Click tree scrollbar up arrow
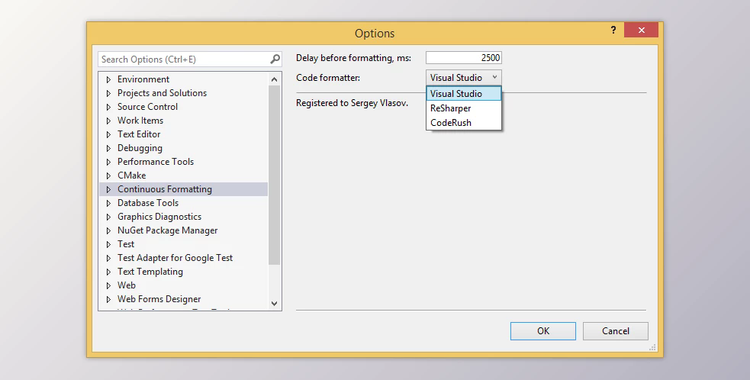The height and width of the screenshot is (380, 750). (274, 79)
